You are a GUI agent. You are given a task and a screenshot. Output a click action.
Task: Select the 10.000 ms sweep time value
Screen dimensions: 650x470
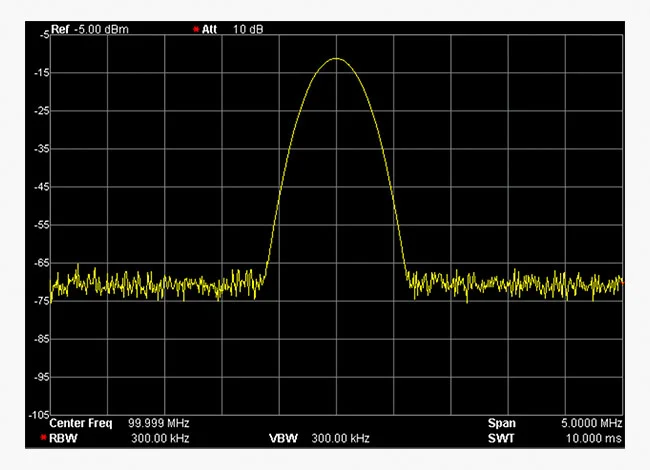coord(593,438)
